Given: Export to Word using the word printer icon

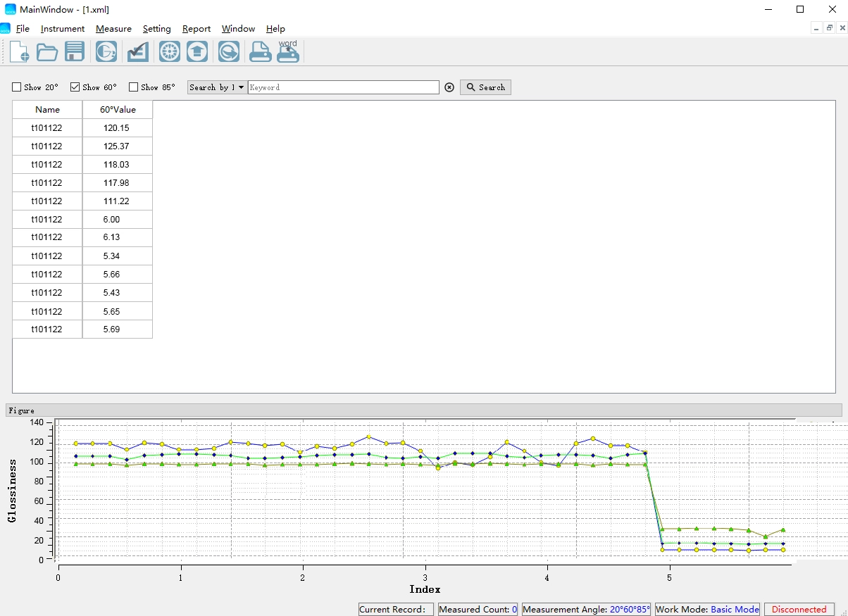Looking at the screenshot, I should [288, 52].
